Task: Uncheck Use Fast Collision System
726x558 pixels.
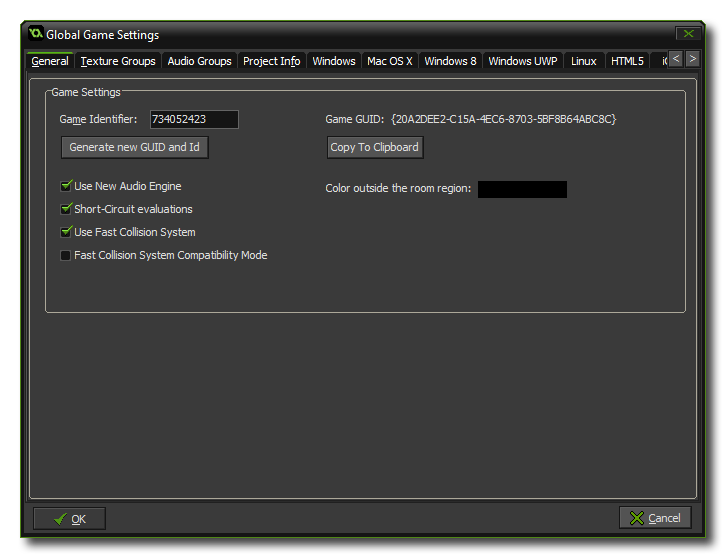Action: click(66, 232)
